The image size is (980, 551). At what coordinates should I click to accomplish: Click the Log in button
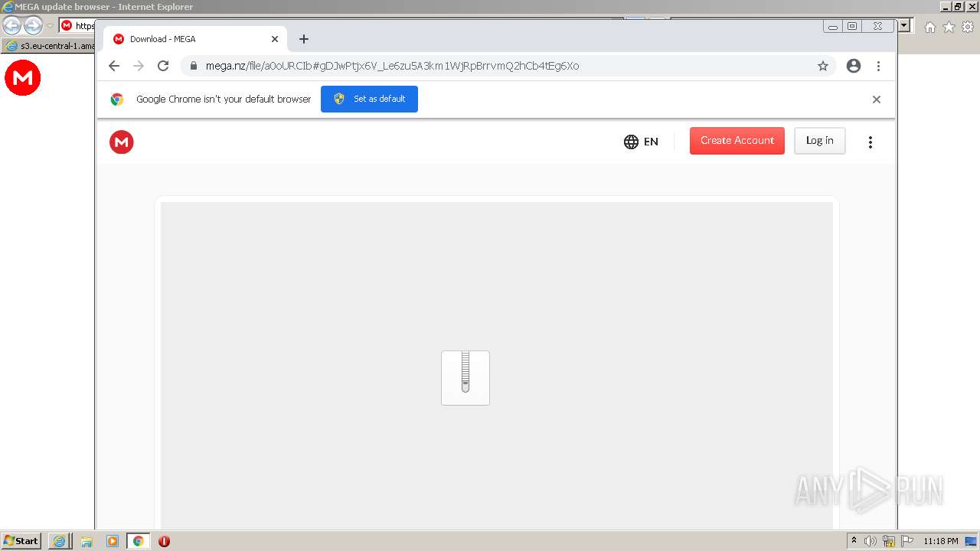pos(819,141)
